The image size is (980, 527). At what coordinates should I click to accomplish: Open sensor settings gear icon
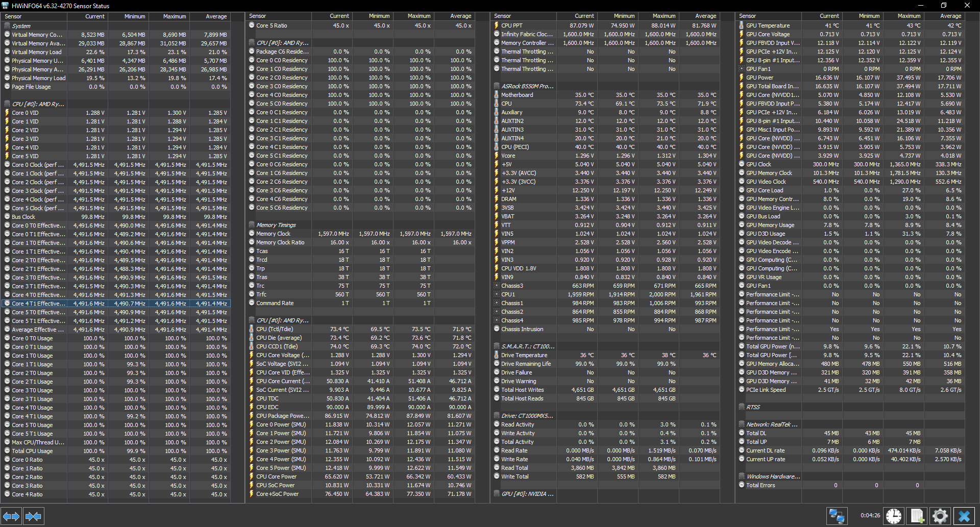pos(940,516)
